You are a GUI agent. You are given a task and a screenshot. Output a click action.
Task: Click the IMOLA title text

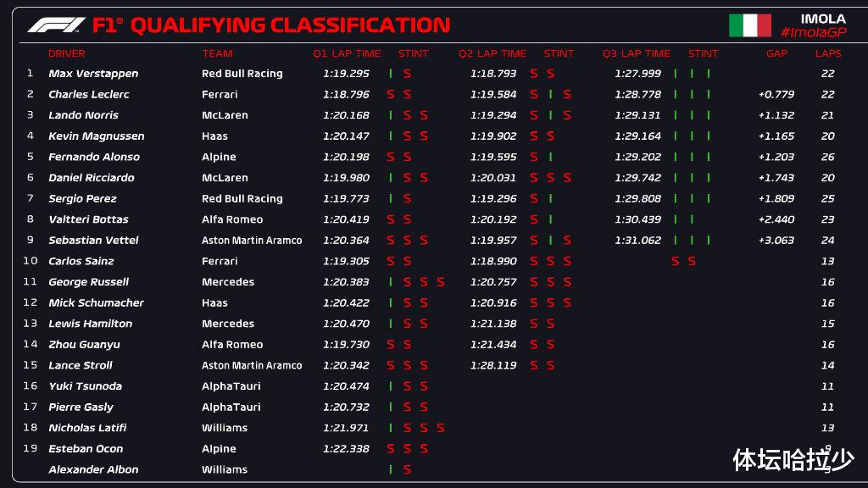click(823, 19)
